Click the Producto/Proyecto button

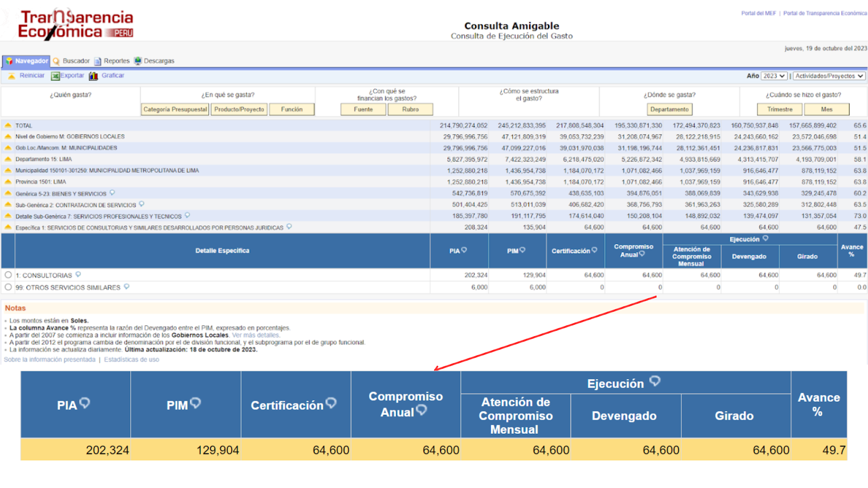click(x=239, y=110)
